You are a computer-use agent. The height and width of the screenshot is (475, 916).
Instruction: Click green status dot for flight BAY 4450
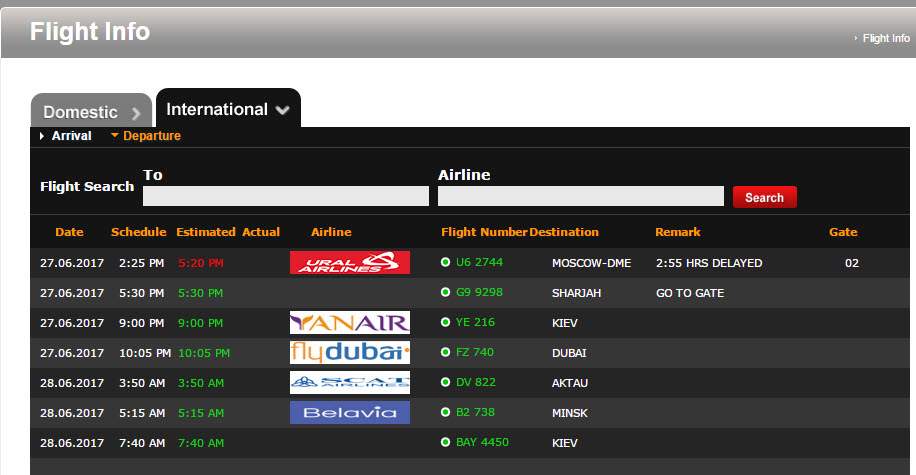point(446,442)
